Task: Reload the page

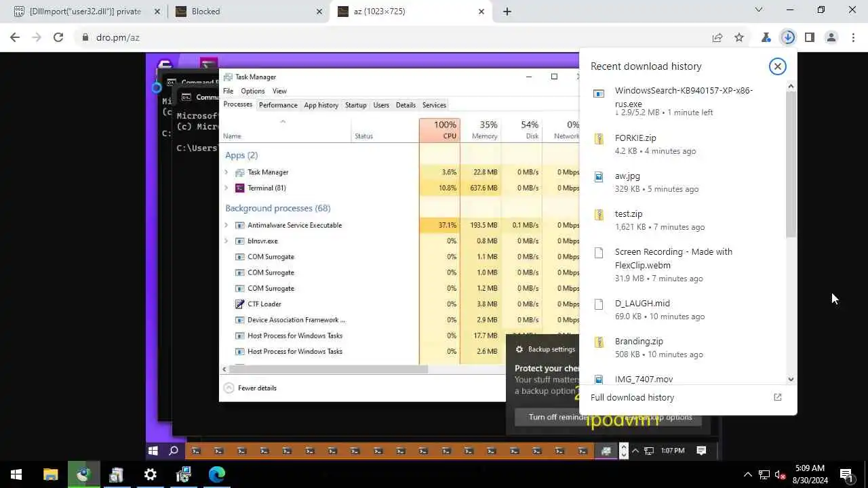Action: pos(58,38)
